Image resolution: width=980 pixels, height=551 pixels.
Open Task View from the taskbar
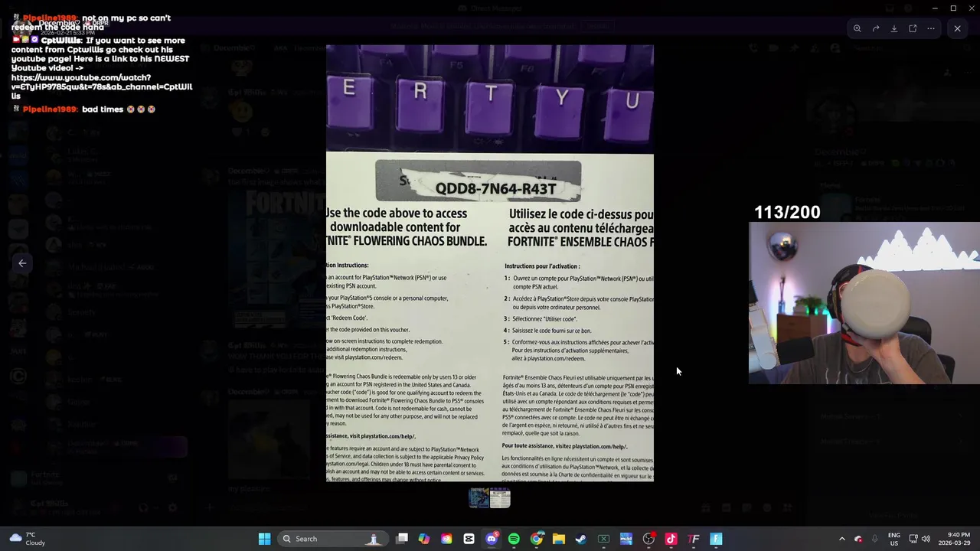point(402,539)
